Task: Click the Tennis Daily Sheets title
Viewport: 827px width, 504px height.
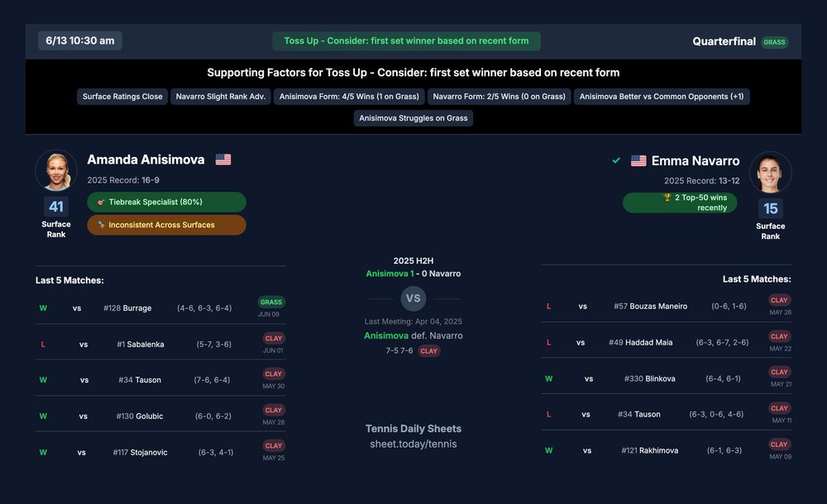Action: [x=413, y=429]
